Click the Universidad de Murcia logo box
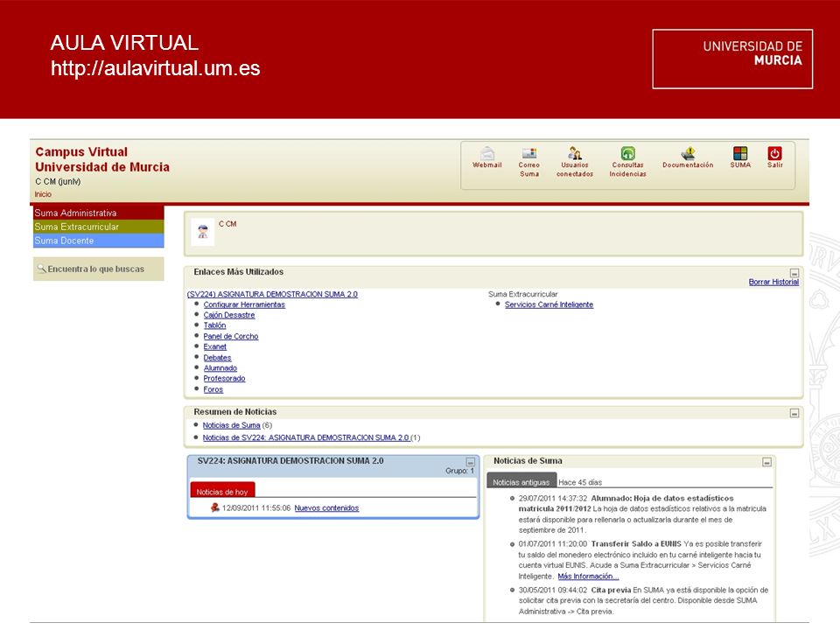Viewport: 840px width, 630px height. (732, 59)
